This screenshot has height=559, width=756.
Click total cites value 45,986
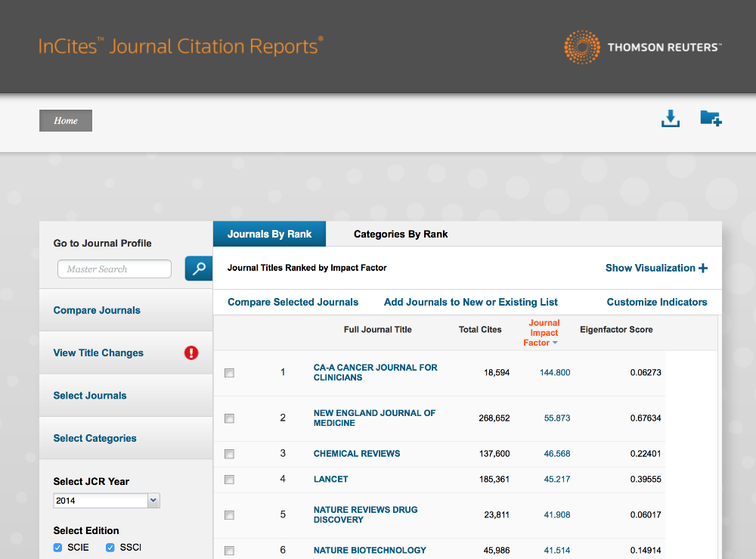click(497, 551)
